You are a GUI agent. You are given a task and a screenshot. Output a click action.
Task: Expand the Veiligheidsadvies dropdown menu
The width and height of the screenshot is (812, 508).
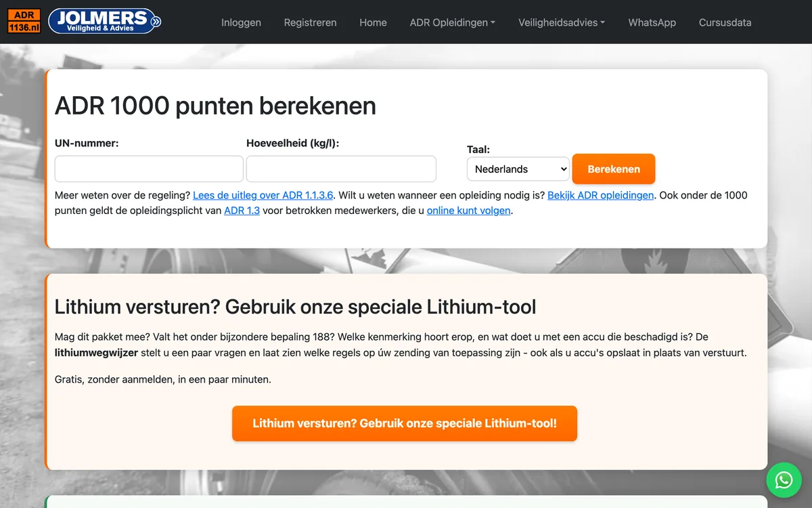[562, 22]
